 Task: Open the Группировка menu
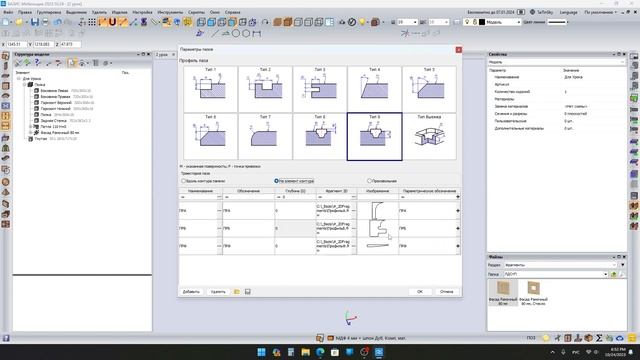(49, 12)
